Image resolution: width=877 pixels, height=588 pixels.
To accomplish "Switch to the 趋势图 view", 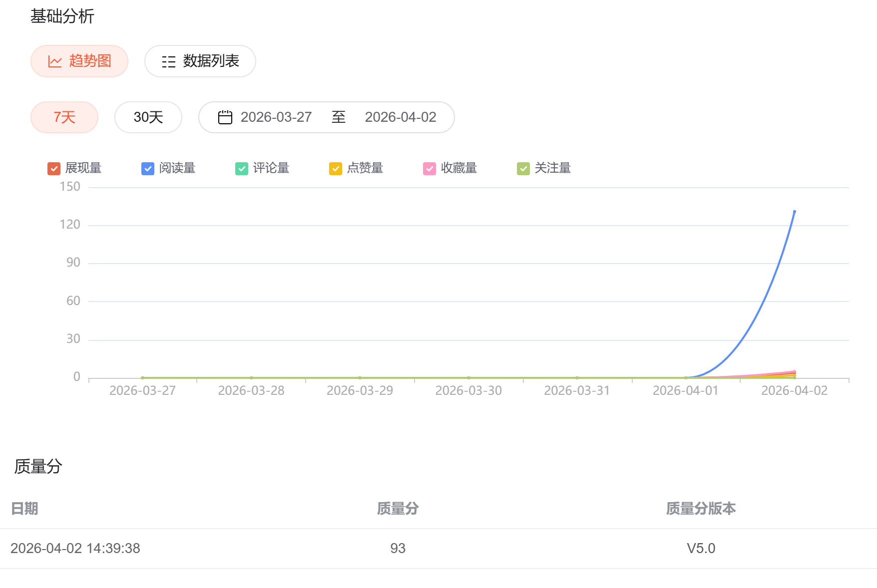I will point(79,61).
